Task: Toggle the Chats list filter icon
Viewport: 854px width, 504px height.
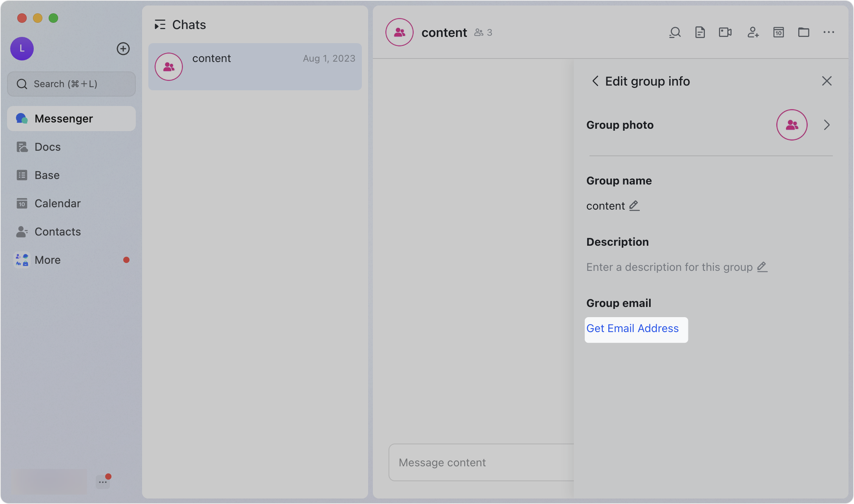Action: (160, 25)
